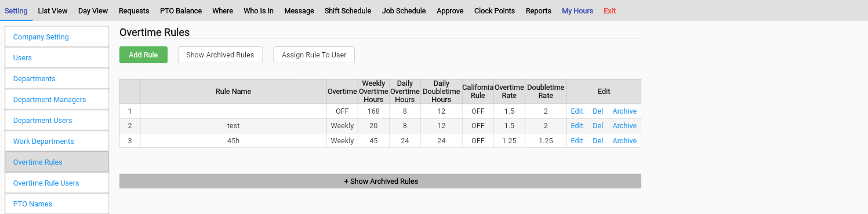Click the green Add Rule button
Image resolution: width=868 pixels, height=214 pixels.
143,55
